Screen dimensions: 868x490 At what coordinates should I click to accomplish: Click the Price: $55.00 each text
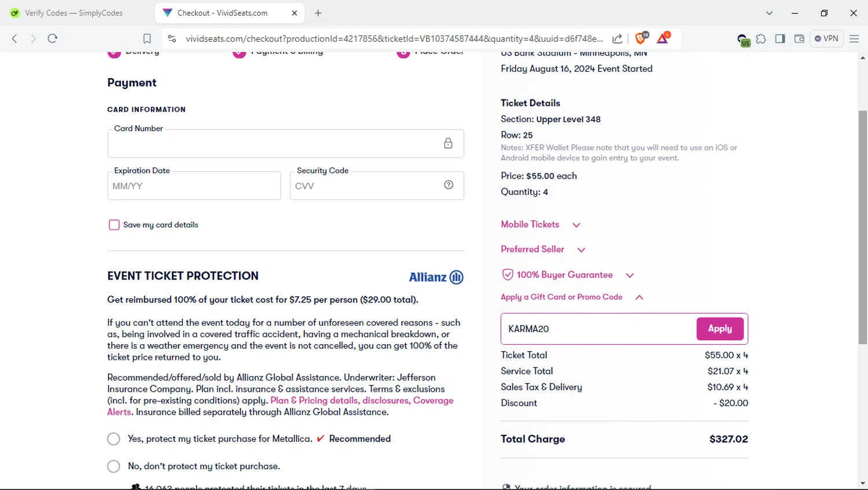(539, 176)
